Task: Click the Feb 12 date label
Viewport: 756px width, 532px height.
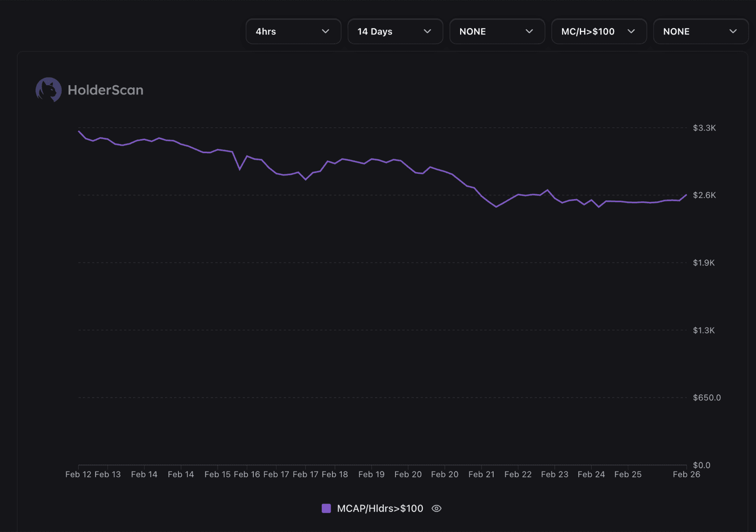Action: tap(79, 474)
